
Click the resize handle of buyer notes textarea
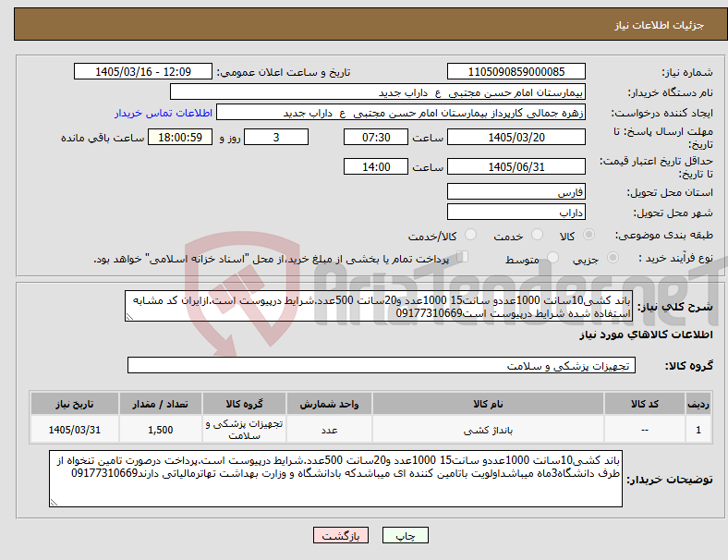pos(54,503)
